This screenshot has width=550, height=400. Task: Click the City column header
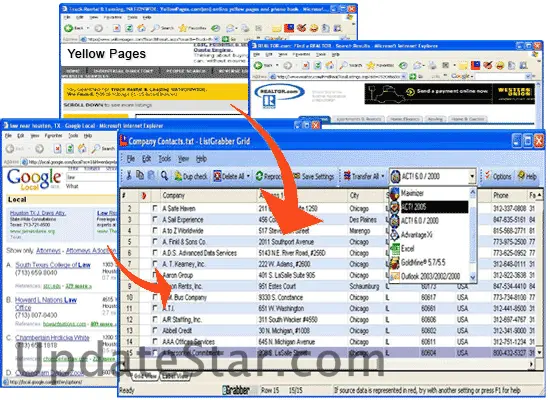[365, 195]
